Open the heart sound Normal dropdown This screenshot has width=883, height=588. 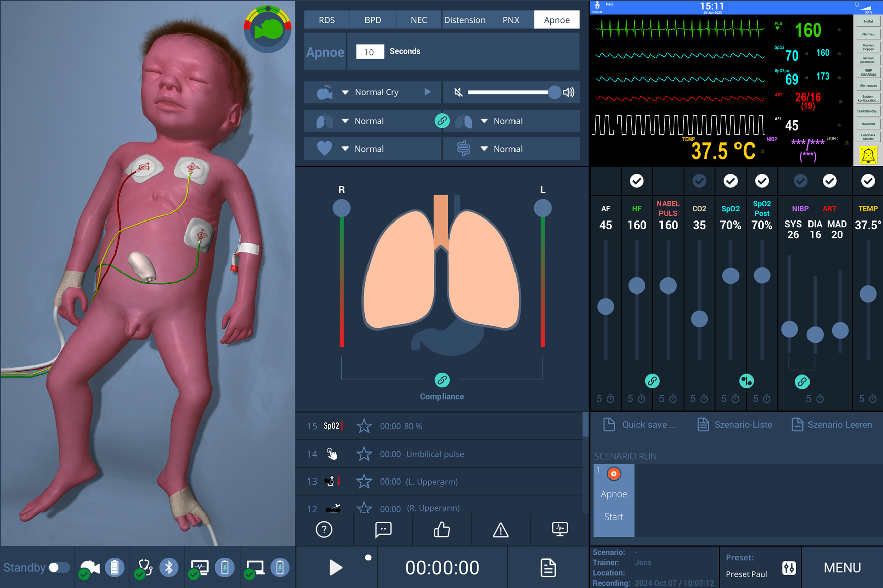click(x=345, y=149)
